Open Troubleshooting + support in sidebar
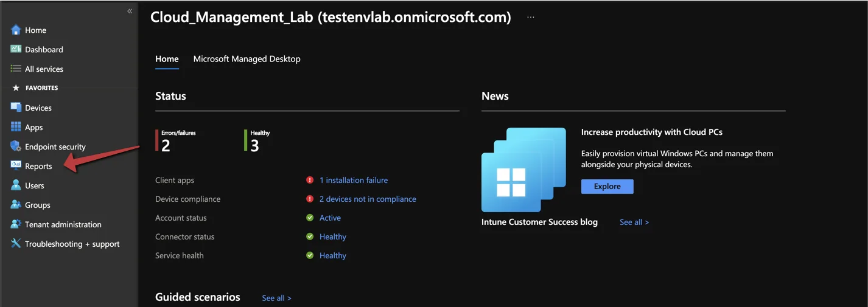This screenshot has width=868, height=307. click(72, 244)
